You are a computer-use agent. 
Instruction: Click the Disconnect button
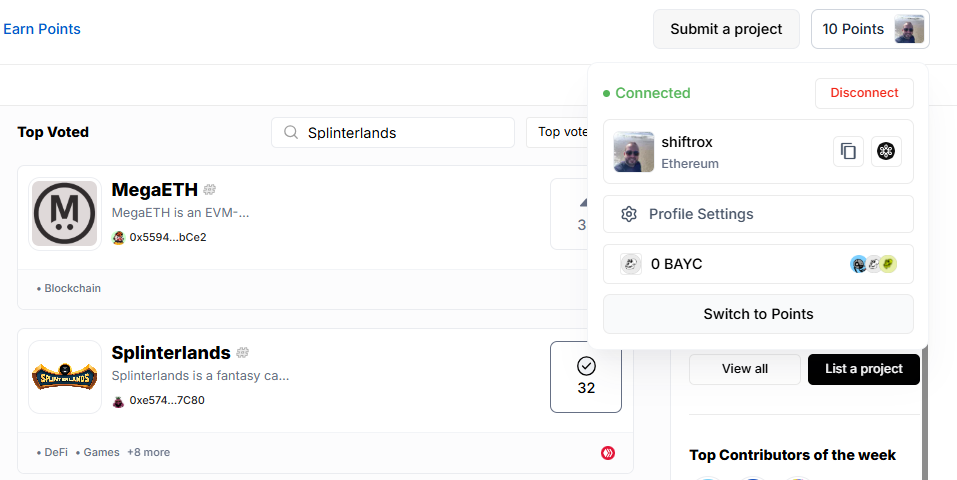pos(864,93)
